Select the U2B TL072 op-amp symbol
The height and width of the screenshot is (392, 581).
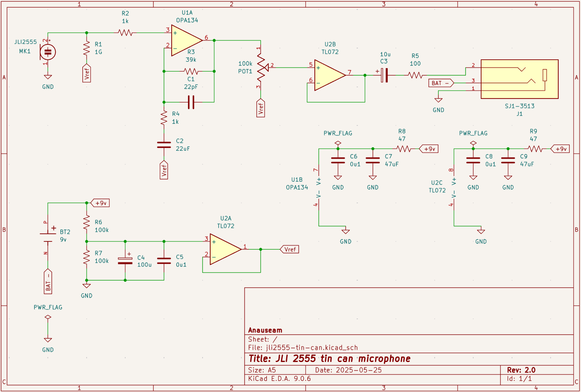[330, 75]
